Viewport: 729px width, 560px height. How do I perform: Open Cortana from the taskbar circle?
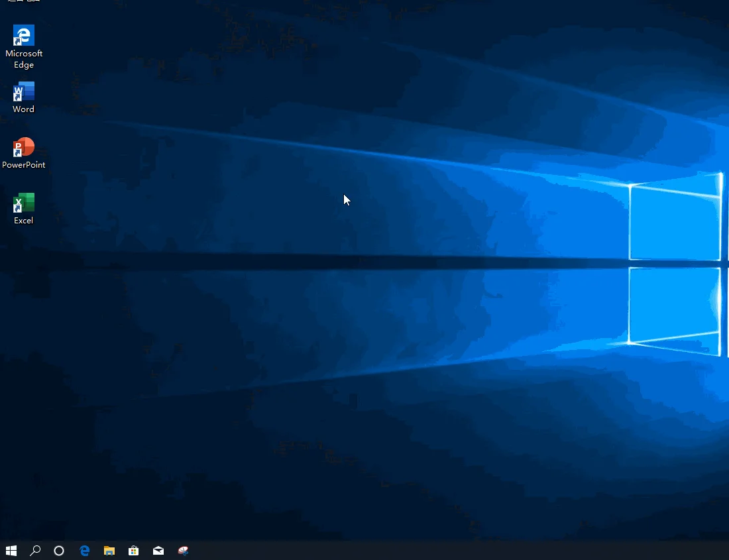[59, 550]
